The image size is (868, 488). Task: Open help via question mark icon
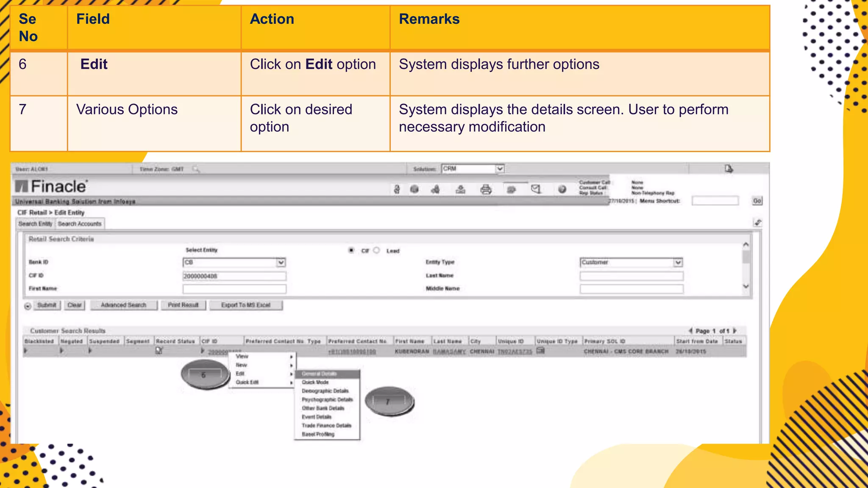pyautogui.click(x=562, y=189)
